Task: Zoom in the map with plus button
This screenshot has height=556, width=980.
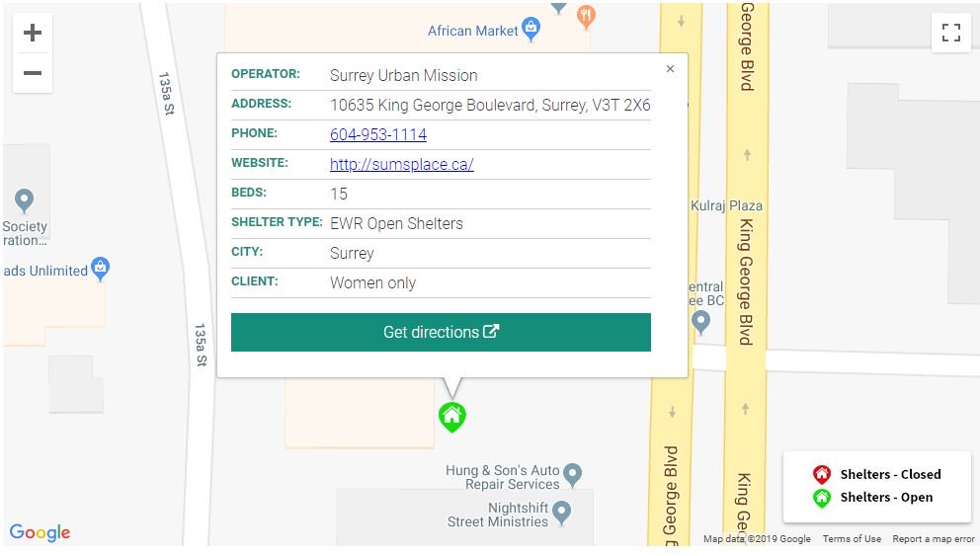Action: point(33,33)
